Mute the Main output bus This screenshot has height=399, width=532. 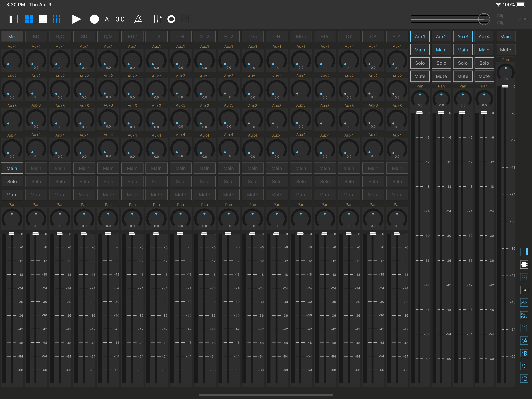pyautogui.click(x=506, y=50)
